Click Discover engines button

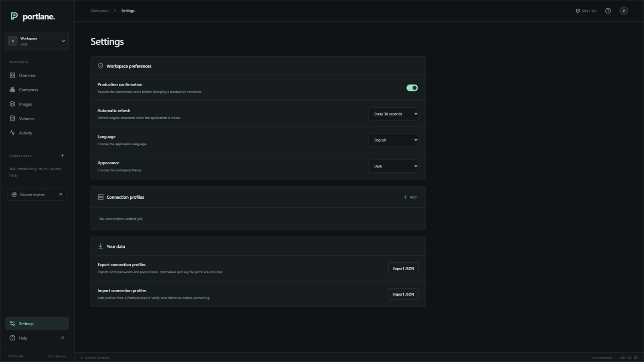37,195
